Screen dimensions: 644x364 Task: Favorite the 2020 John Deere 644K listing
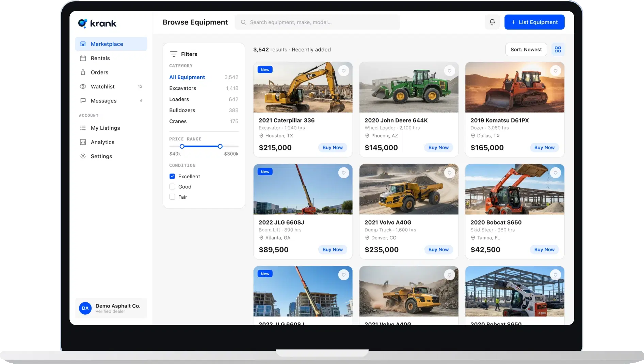450,71
